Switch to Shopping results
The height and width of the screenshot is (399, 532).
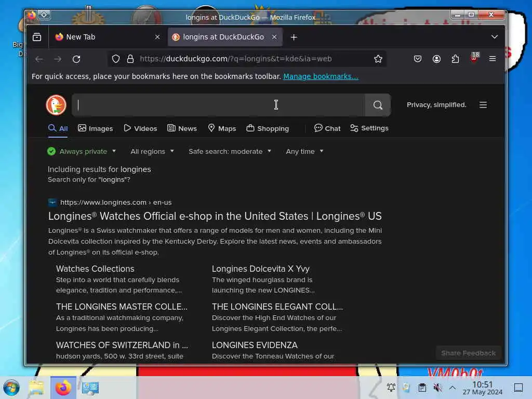tap(268, 129)
